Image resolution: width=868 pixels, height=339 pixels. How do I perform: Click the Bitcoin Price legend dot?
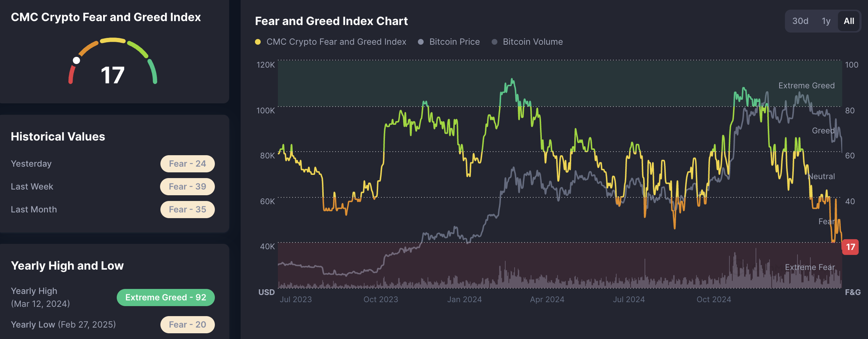(x=421, y=42)
